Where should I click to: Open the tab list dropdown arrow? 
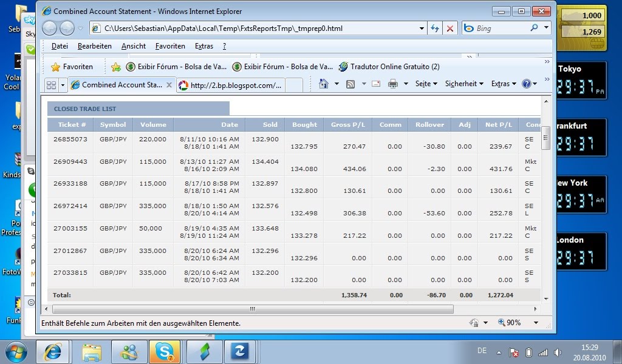click(63, 85)
